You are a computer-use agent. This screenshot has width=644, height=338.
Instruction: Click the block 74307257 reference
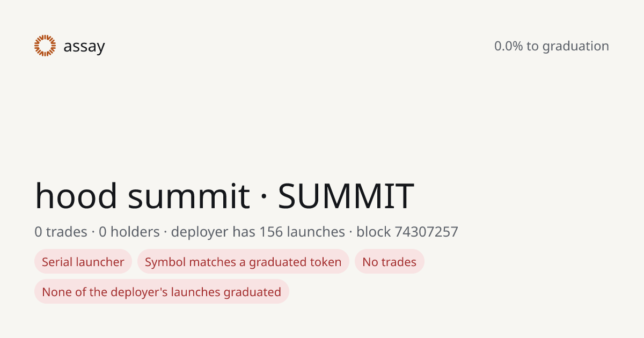(x=407, y=232)
